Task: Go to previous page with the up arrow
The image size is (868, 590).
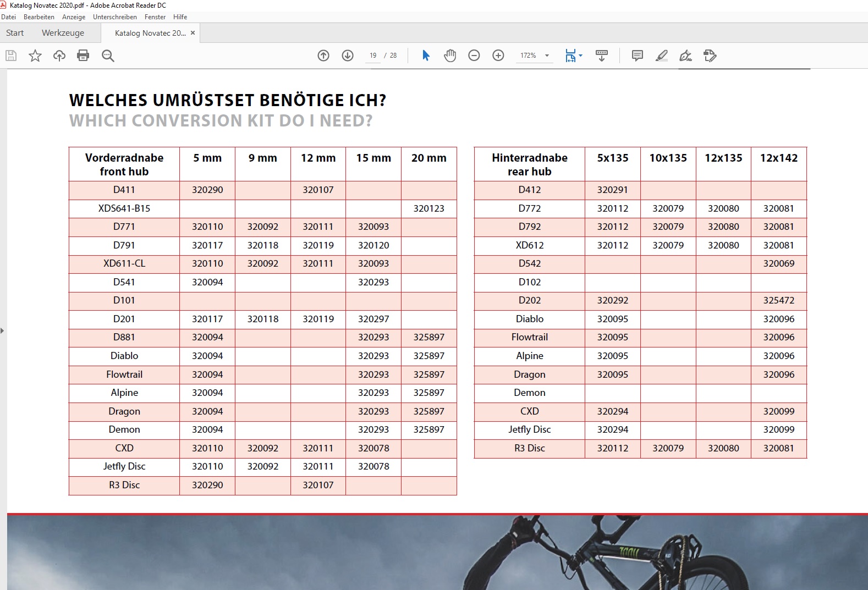Action: pyautogui.click(x=323, y=56)
